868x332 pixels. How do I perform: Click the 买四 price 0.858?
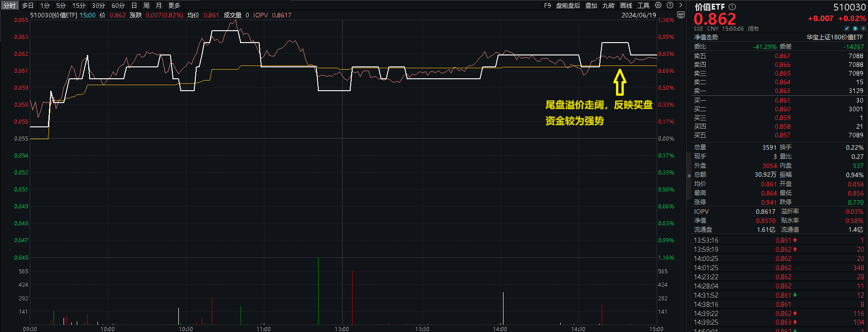782,126
